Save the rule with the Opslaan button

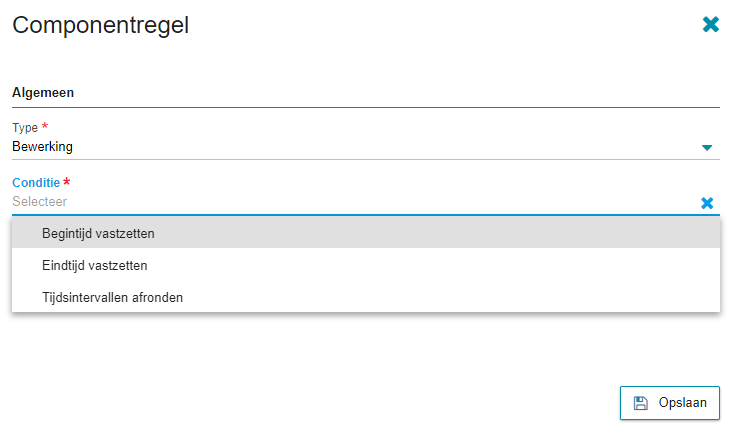pos(670,403)
